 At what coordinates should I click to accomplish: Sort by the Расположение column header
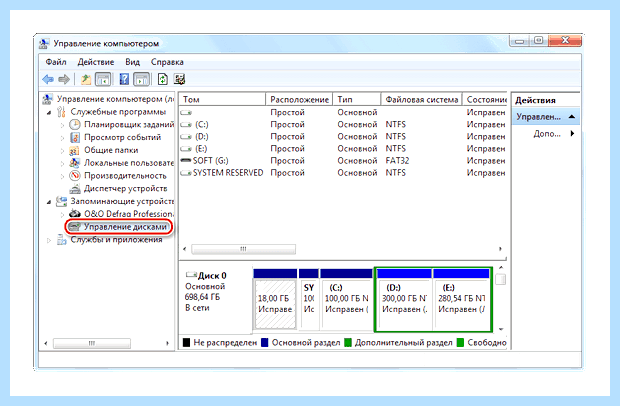299,100
